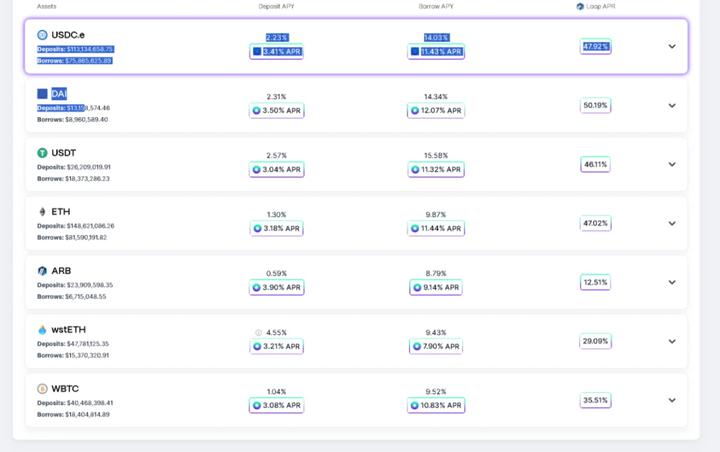Click the Deposit APY column header
The height and width of the screenshot is (452, 720).
(276, 6)
